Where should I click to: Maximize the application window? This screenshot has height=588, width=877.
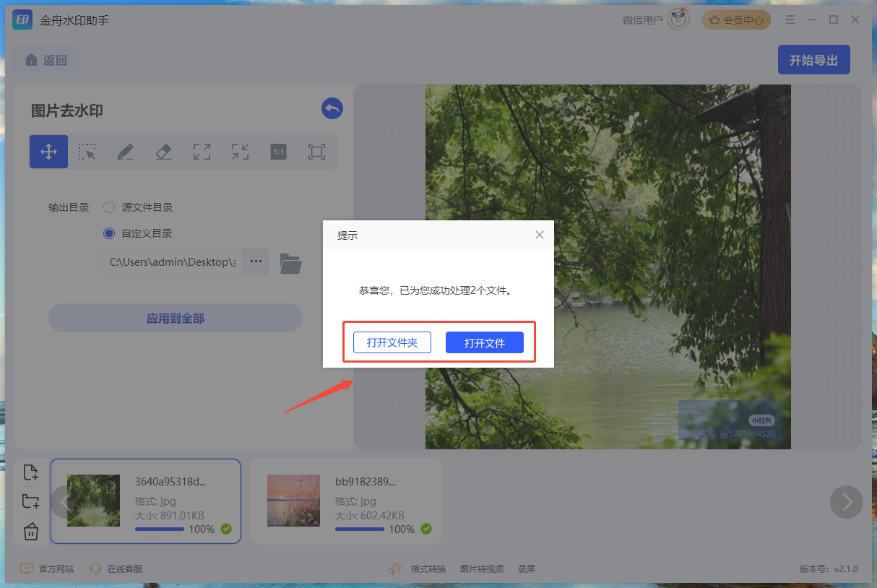point(834,20)
